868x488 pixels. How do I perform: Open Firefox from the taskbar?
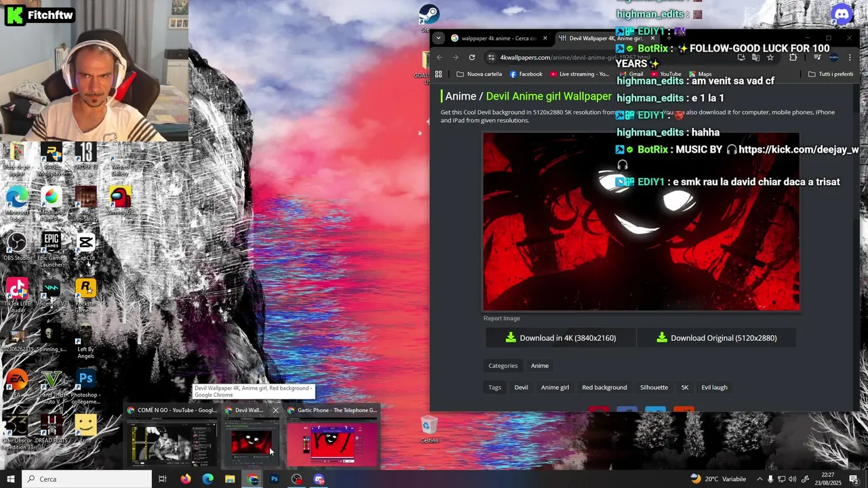[185, 479]
